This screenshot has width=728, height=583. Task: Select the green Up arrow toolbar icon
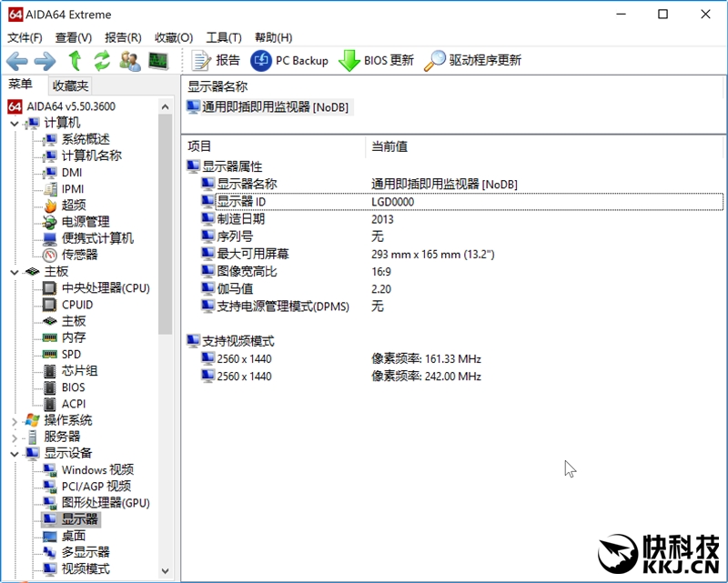(74, 61)
